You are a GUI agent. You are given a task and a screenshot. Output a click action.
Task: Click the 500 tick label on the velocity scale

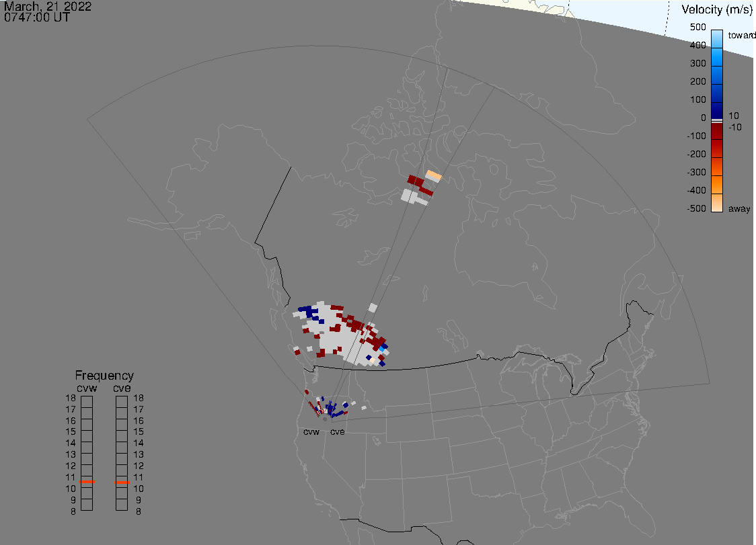tap(697, 27)
